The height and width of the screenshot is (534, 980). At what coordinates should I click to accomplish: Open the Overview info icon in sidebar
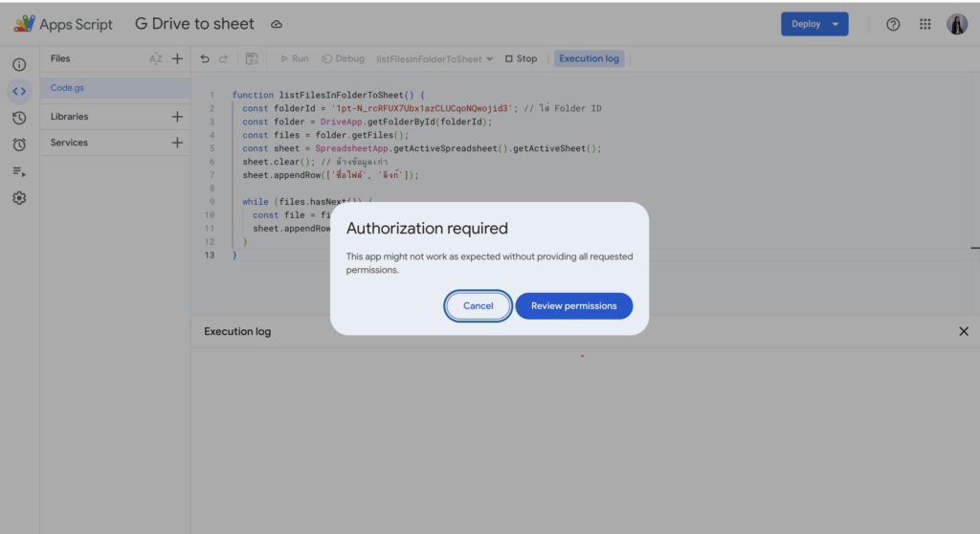coord(19,64)
